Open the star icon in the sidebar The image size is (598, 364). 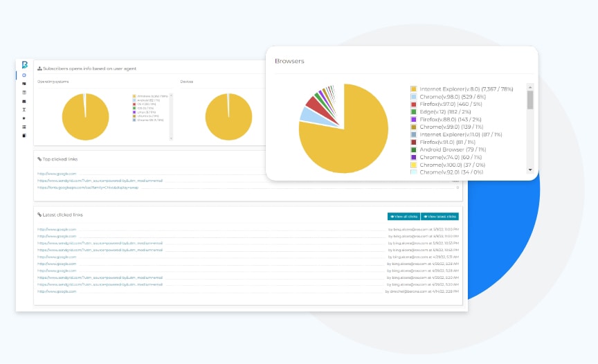(24, 118)
